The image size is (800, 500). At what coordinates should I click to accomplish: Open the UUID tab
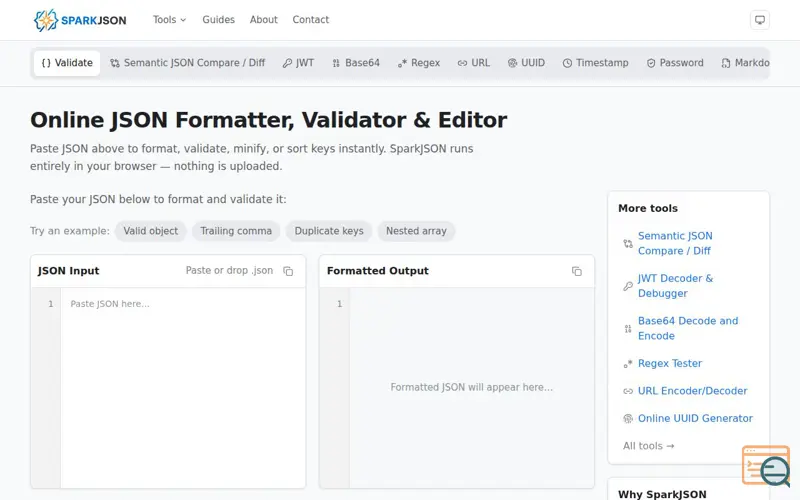click(x=527, y=63)
